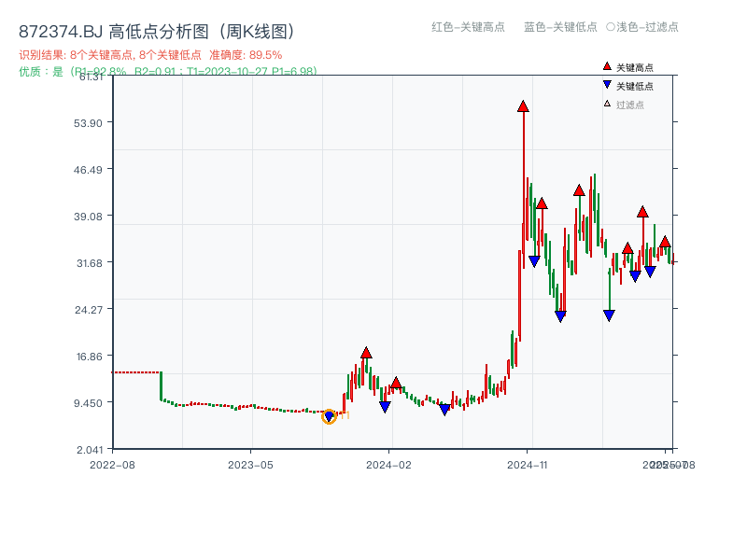The width and height of the screenshot is (747, 560).
Task: Click the header legend text 蓝色-关键低点
Action: [560, 27]
